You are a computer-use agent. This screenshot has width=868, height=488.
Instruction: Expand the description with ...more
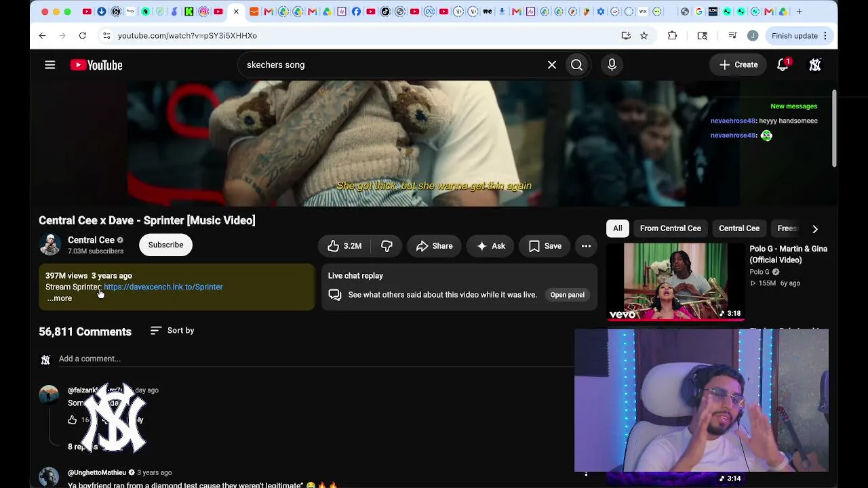(60, 298)
